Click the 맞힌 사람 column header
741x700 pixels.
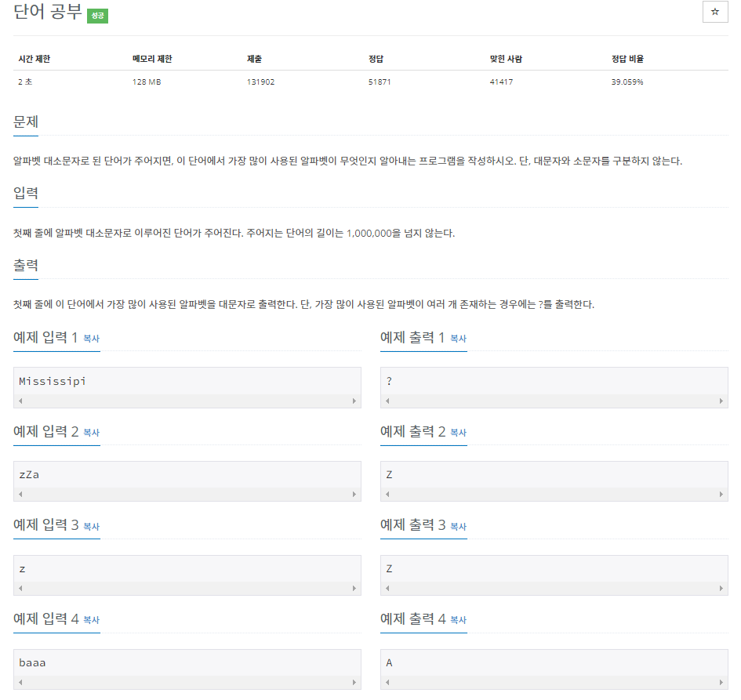tap(506, 59)
